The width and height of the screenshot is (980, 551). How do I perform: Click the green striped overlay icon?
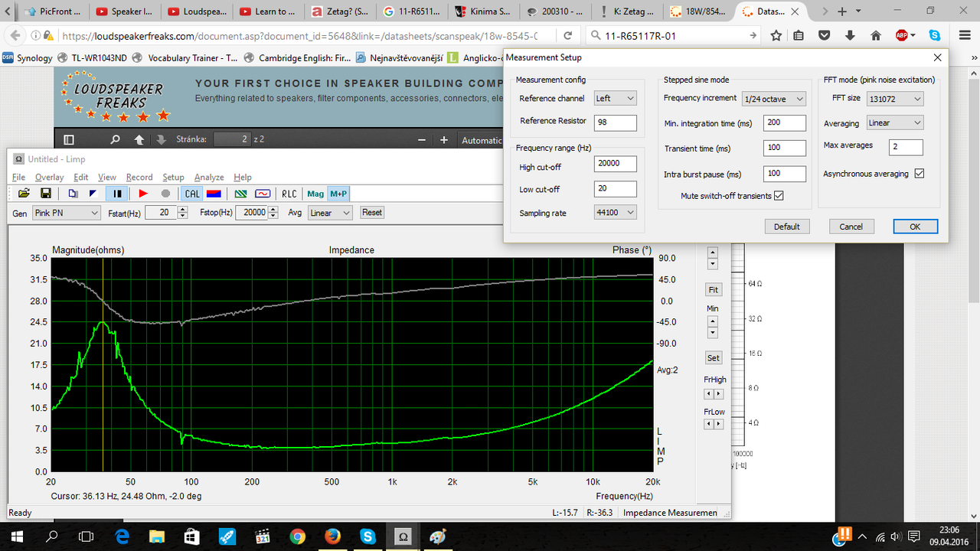coord(240,194)
